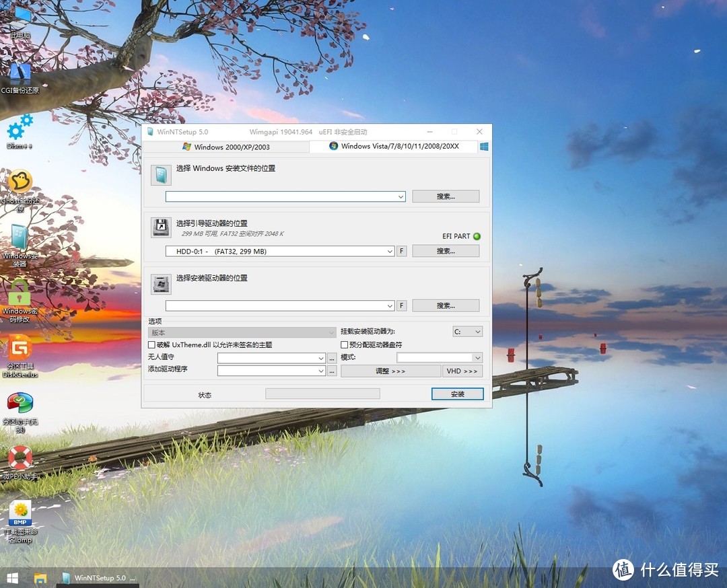The image size is (727, 588).
Task: Open the Dism++ gear icon
Action: [x=20, y=131]
